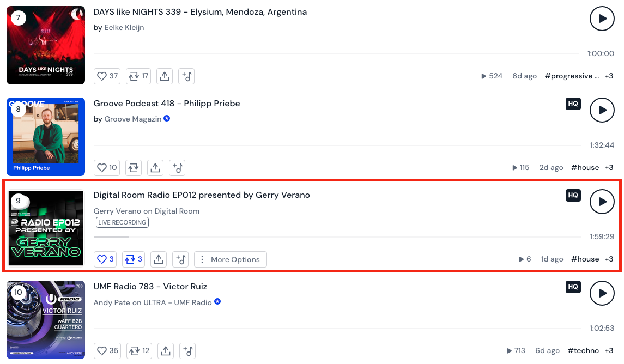Open the Gerry Verano Radio EP012 thumbnail
This screenshot has height=364, width=624.
[x=46, y=228]
